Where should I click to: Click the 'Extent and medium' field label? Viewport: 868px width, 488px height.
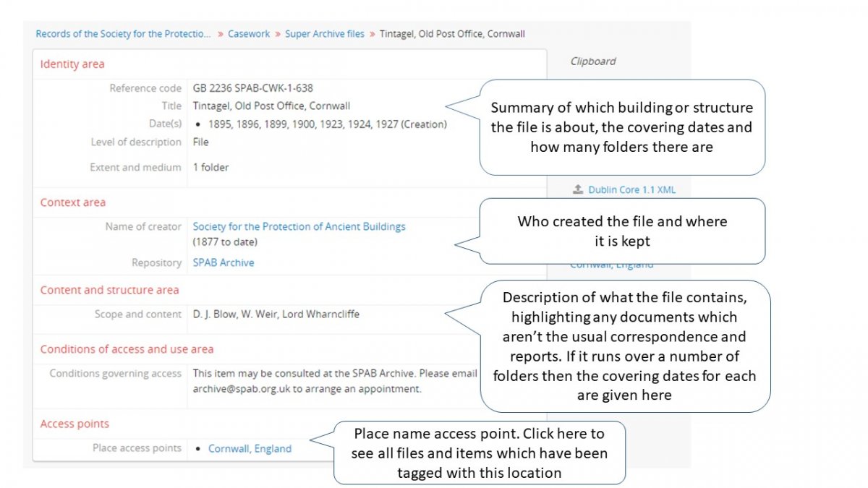[x=136, y=168]
